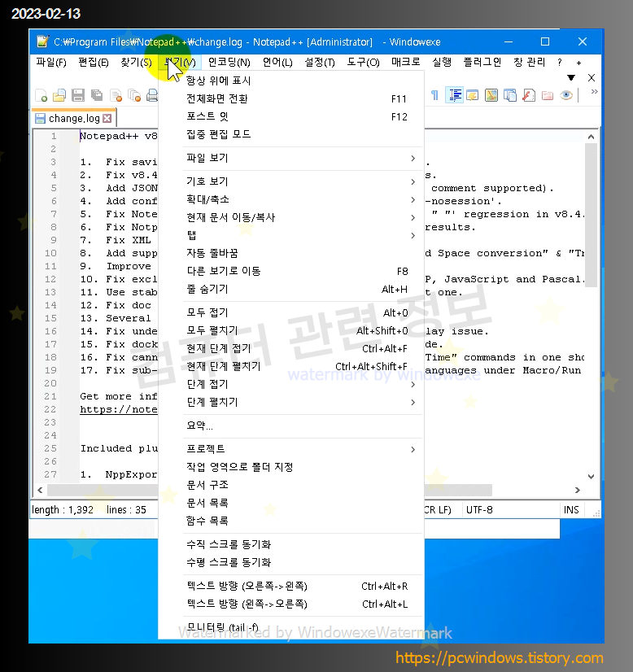
Task: Close the change.log tab with red X
Action: pos(107,118)
